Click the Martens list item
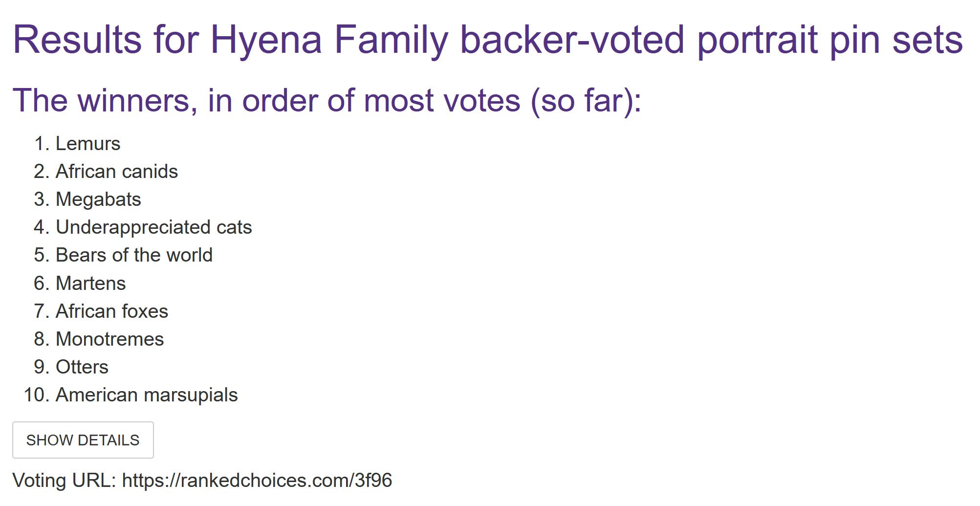The height and width of the screenshot is (506, 980). click(x=91, y=284)
